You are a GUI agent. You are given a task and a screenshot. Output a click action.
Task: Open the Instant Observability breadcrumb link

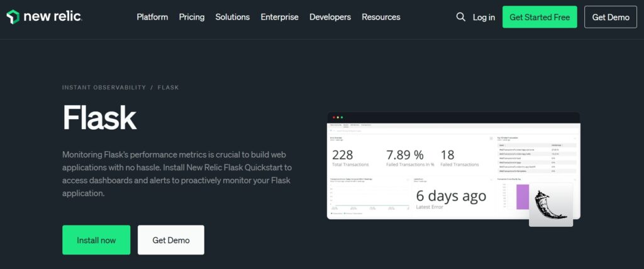pyautogui.click(x=104, y=88)
